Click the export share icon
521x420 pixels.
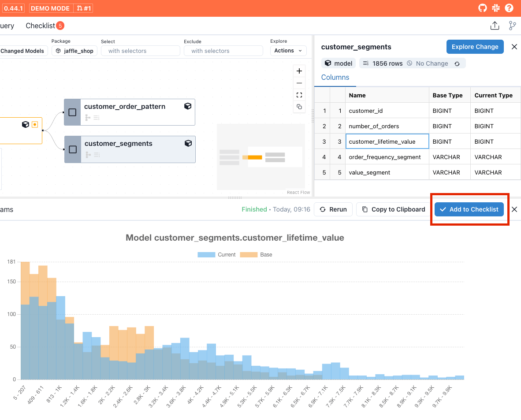tap(495, 26)
